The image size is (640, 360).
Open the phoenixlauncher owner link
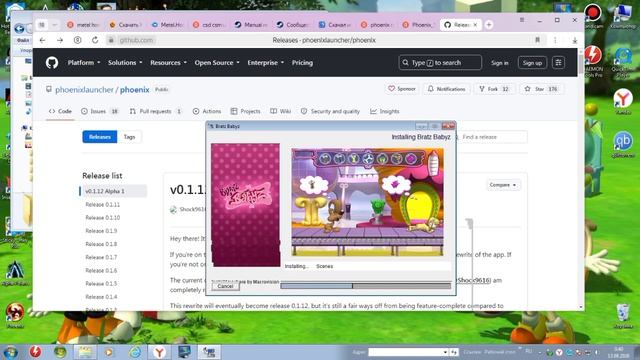click(84, 89)
